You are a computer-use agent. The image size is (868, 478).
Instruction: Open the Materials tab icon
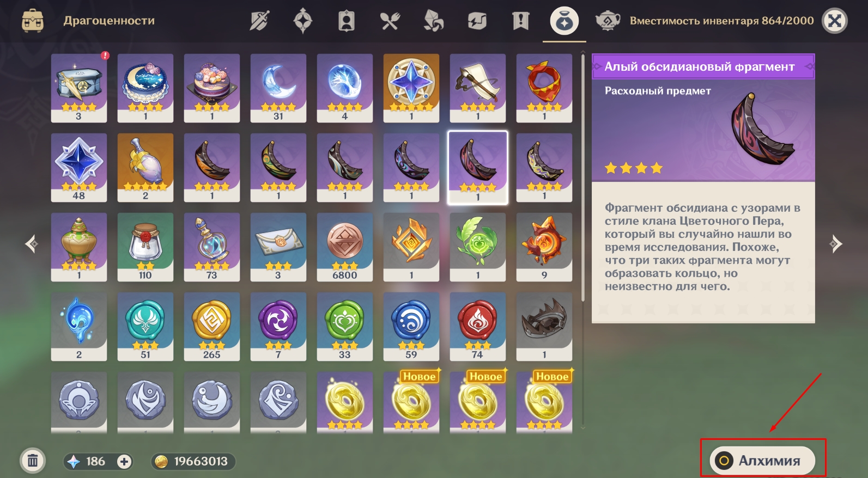pyautogui.click(x=434, y=21)
